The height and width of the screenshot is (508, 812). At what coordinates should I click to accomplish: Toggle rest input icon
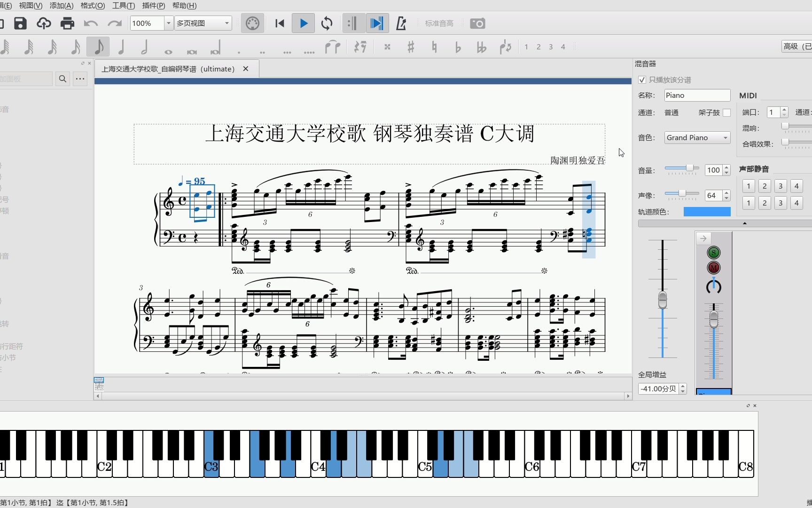[x=360, y=47]
